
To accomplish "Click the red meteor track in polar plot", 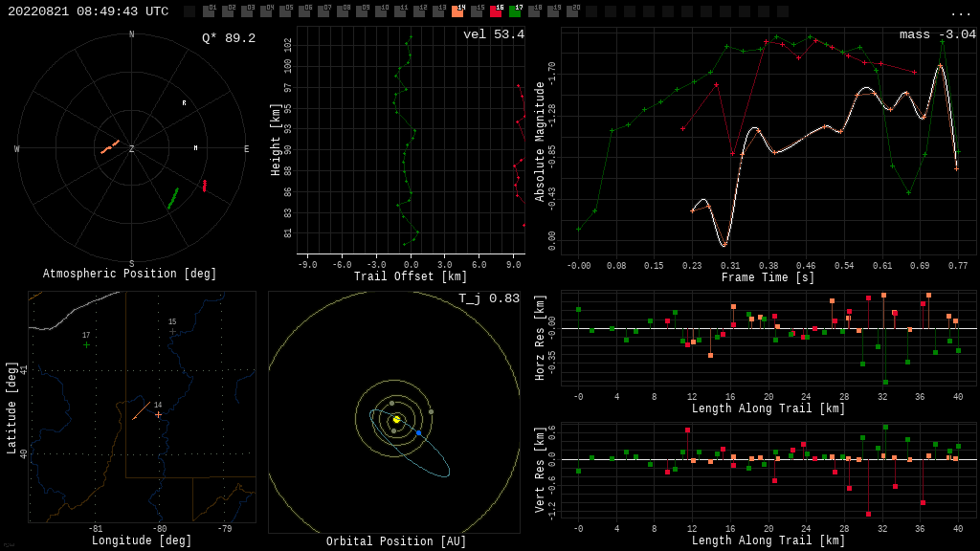I will [x=205, y=186].
